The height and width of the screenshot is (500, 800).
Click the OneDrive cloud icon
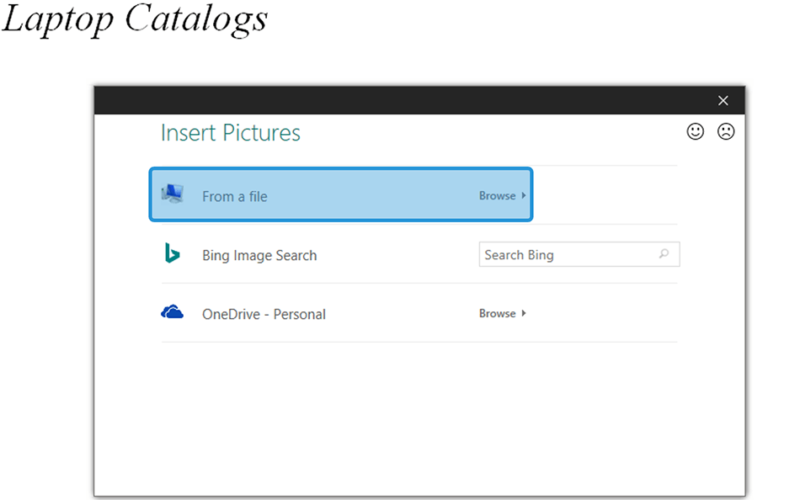pos(172,312)
